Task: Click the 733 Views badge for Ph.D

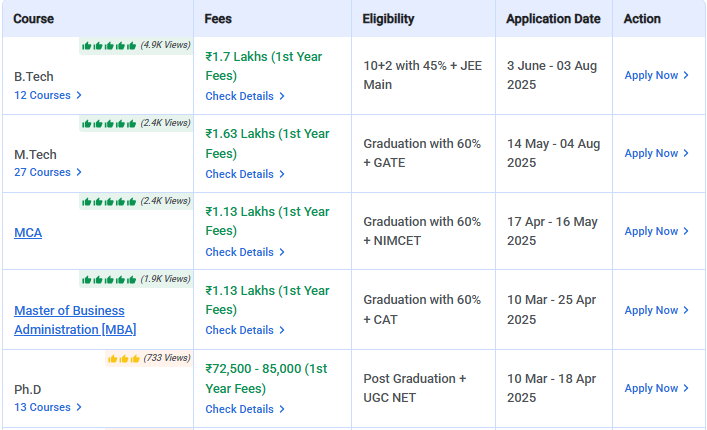Action: point(166,358)
